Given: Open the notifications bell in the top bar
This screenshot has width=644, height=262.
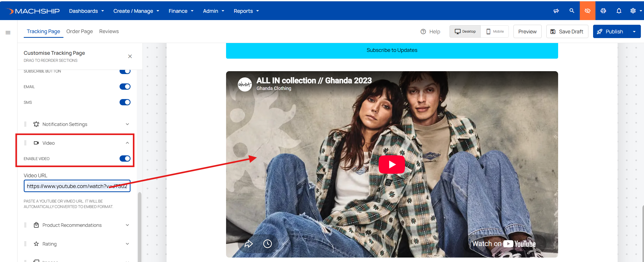Looking at the screenshot, I should point(619,11).
